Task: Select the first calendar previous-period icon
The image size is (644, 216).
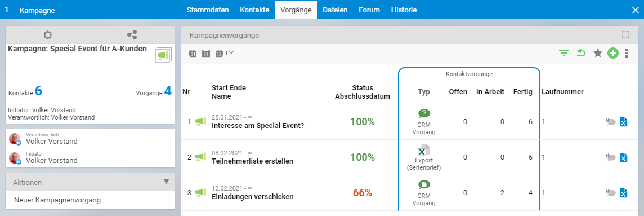Action: 193,53
